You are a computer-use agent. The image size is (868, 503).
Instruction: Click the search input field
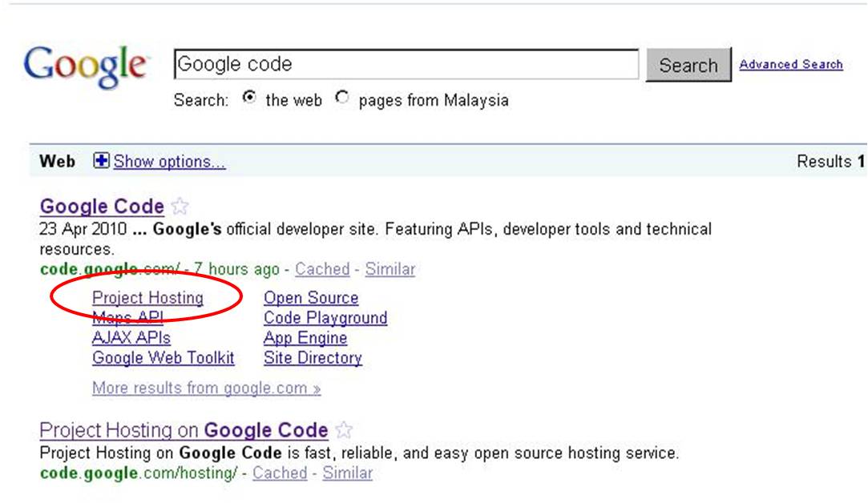tap(406, 64)
